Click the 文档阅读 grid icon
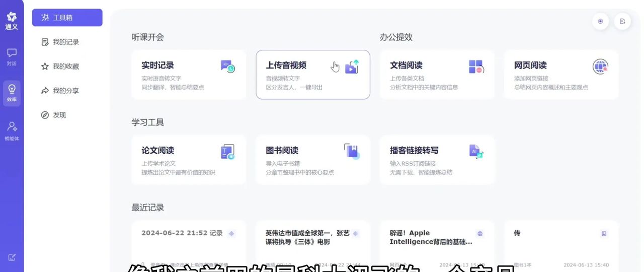 pos(476,66)
